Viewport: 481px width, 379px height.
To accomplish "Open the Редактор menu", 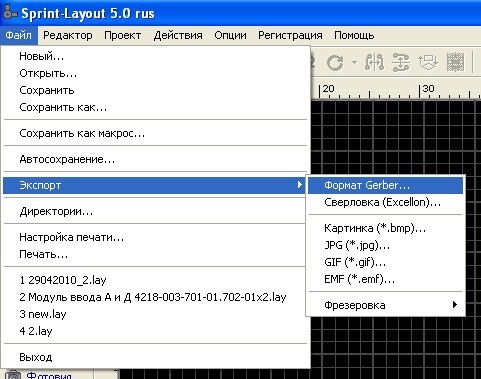I will [68, 35].
